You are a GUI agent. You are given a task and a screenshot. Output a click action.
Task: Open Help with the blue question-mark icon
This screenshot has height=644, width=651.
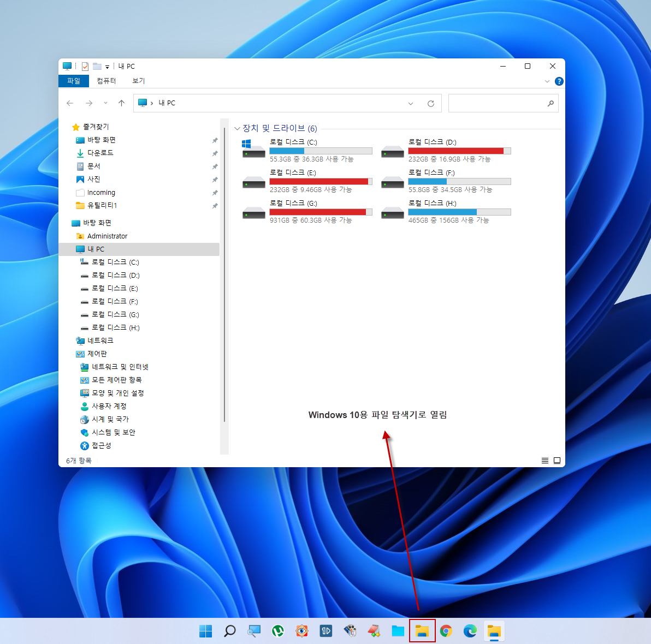point(559,81)
